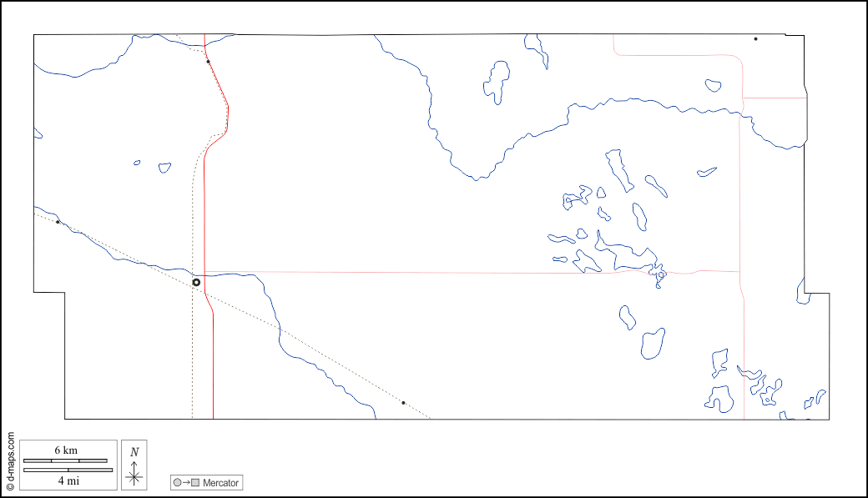Click the miles scale bar
Viewport: 868px width, 498px height.
68,470
